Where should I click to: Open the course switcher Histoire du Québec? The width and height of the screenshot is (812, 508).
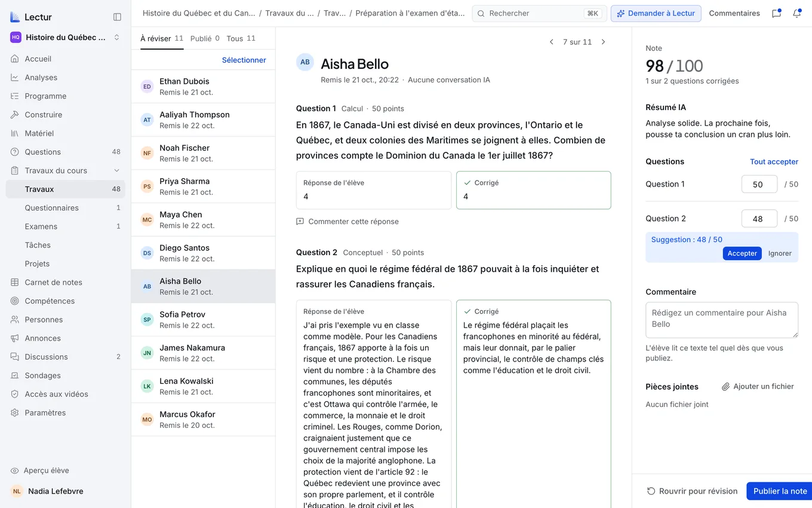(66, 37)
